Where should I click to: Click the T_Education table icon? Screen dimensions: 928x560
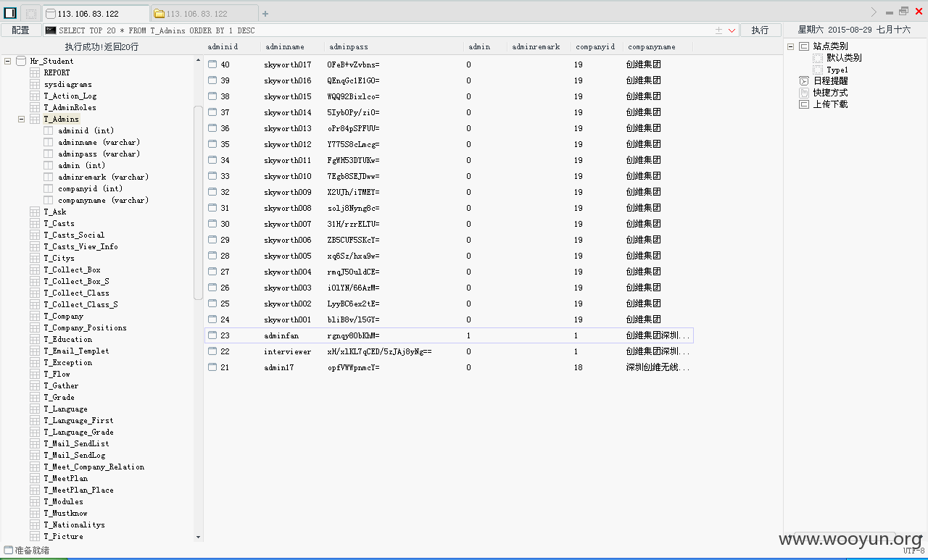(x=35, y=339)
